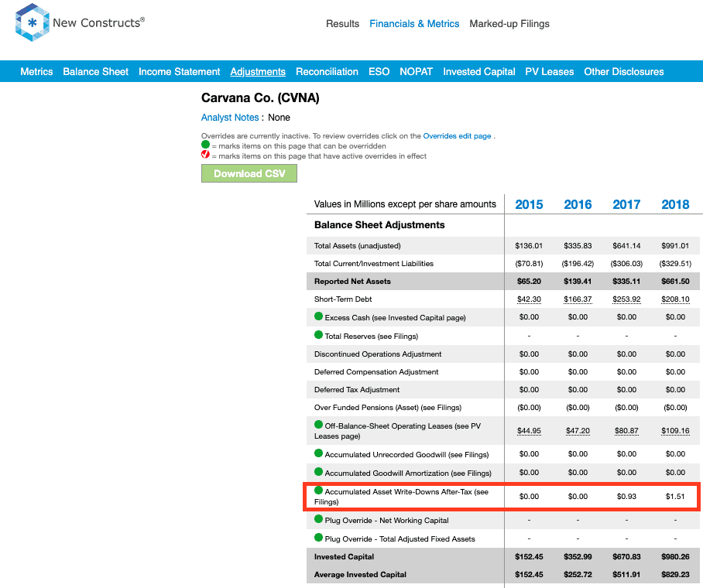This screenshot has width=703, height=588.
Task: Click green dot for Accumulated Unrecorded Goodwill
Action: click(319, 453)
